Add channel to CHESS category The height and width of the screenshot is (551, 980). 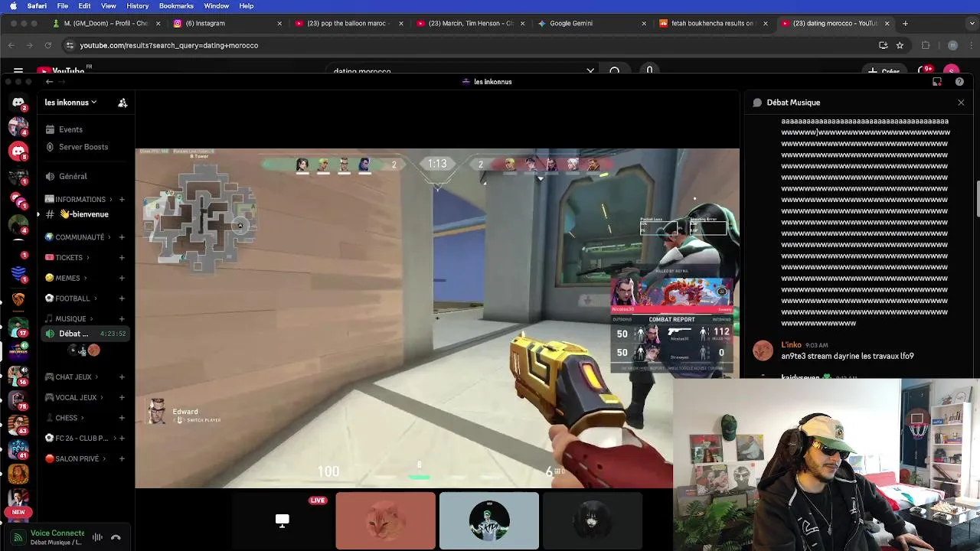point(122,418)
